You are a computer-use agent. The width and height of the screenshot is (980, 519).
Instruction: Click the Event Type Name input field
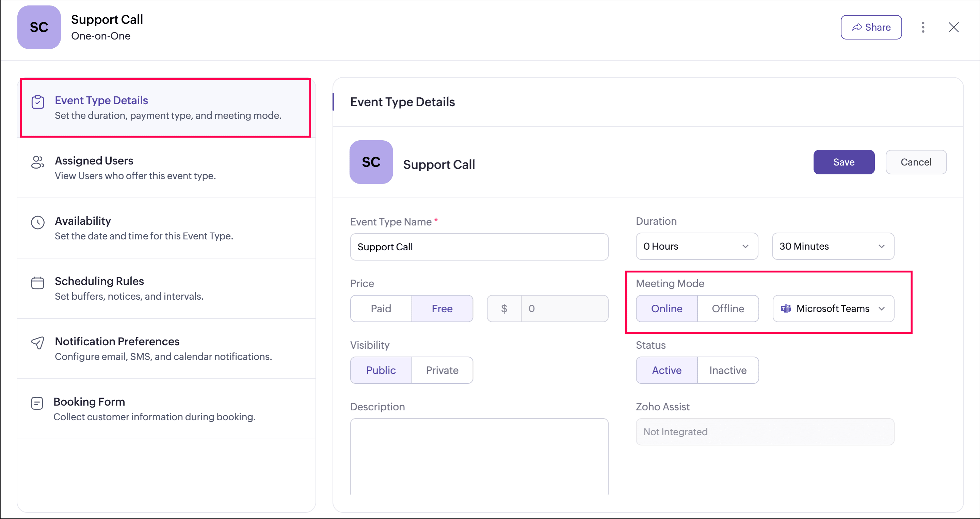click(479, 247)
